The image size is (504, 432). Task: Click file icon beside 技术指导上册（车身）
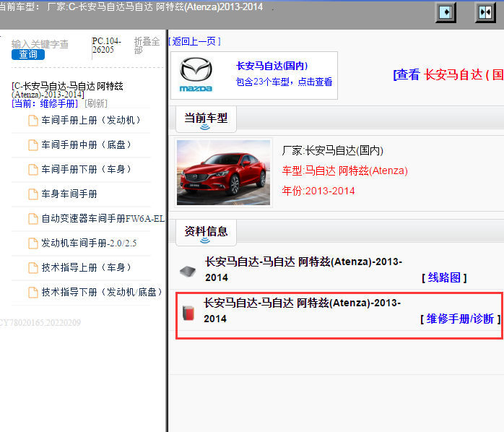tap(33, 267)
